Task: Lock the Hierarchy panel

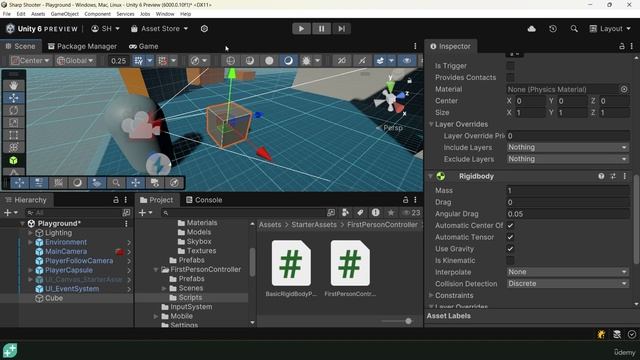Action: click(x=116, y=200)
